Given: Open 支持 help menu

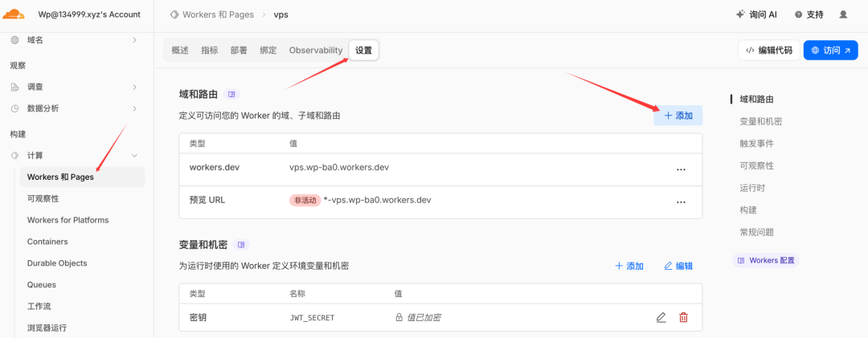Looking at the screenshot, I should click(x=809, y=15).
